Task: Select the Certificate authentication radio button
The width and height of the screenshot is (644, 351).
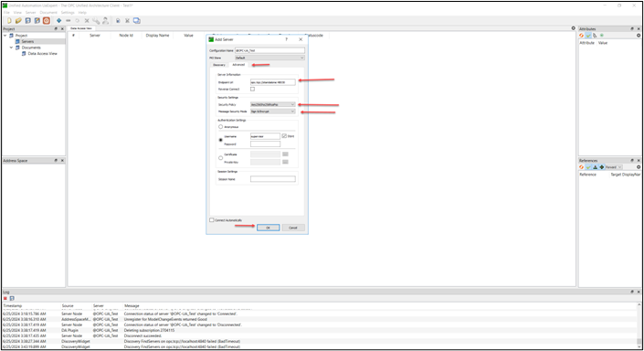Action: pyautogui.click(x=220, y=158)
